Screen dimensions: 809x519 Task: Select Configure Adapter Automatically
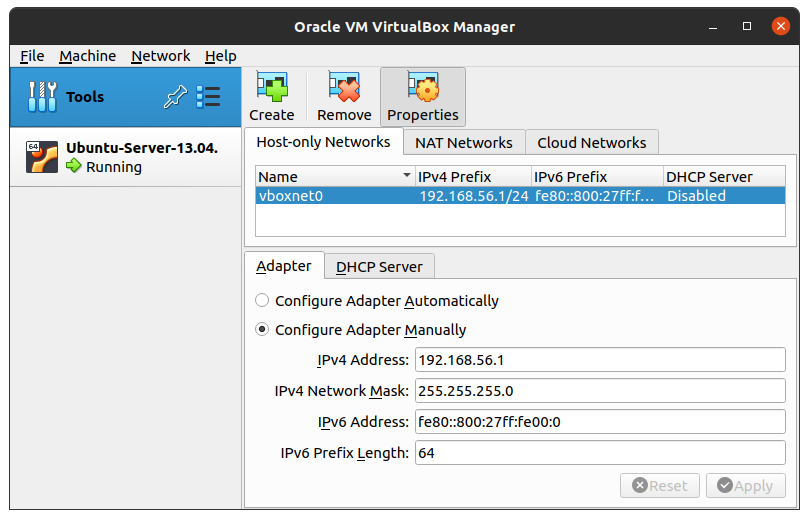262,300
